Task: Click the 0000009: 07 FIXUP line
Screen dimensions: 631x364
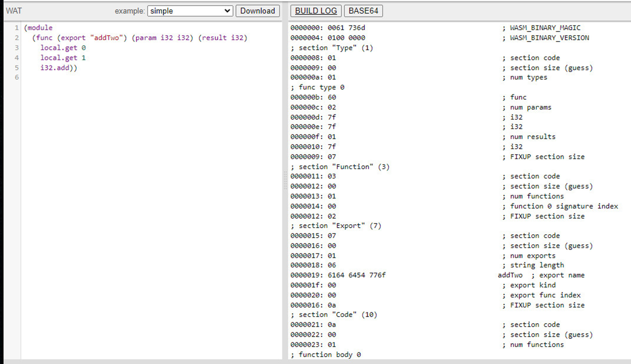Action: click(313, 157)
